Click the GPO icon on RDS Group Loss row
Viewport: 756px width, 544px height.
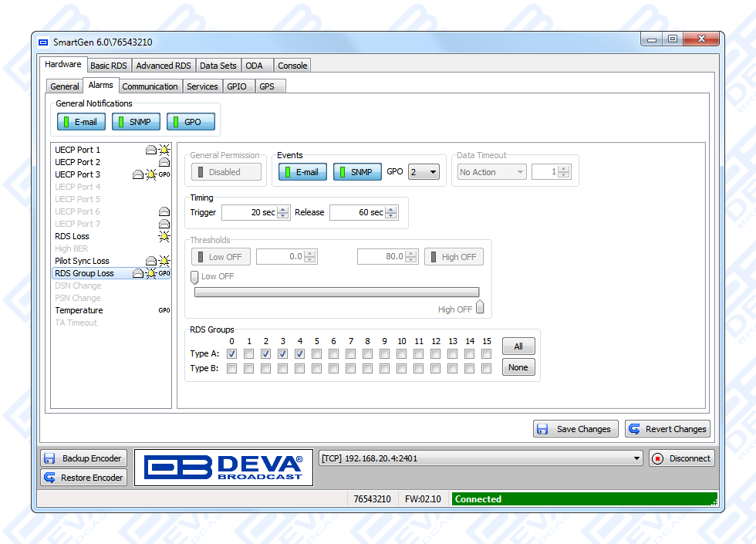click(x=164, y=273)
